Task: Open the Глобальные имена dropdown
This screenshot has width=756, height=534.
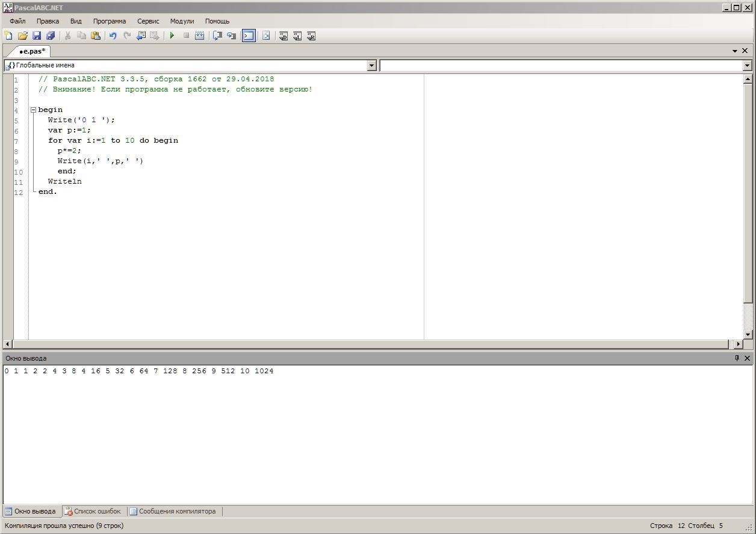Action: (371, 65)
